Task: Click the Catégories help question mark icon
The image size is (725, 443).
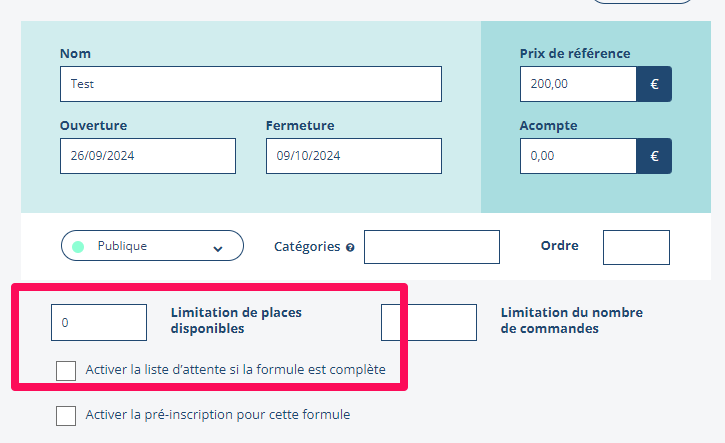Action: click(350, 247)
